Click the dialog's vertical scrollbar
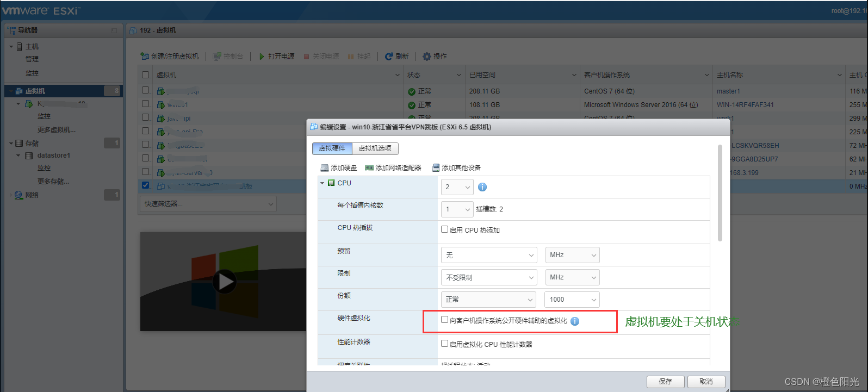Viewport: 868px width, 392px height. 720,192
